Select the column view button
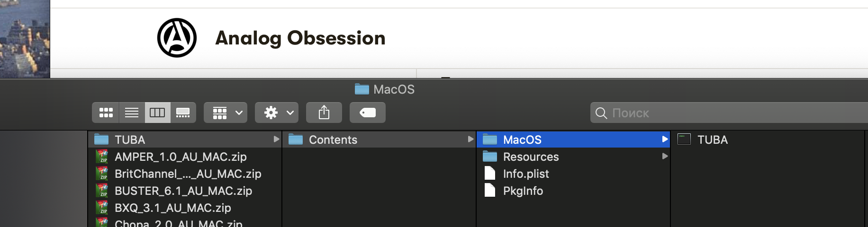Viewport: 868px width, 227px height. [157, 113]
